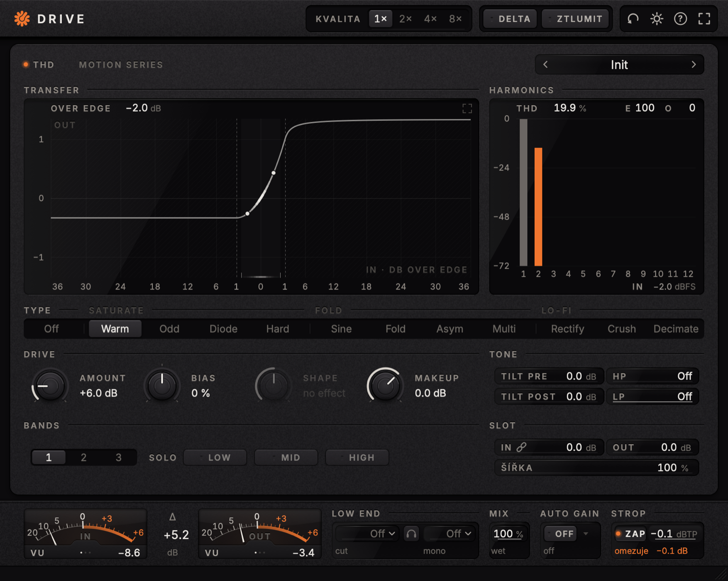
Task: Click the IN VU meter
Action: (x=86, y=534)
